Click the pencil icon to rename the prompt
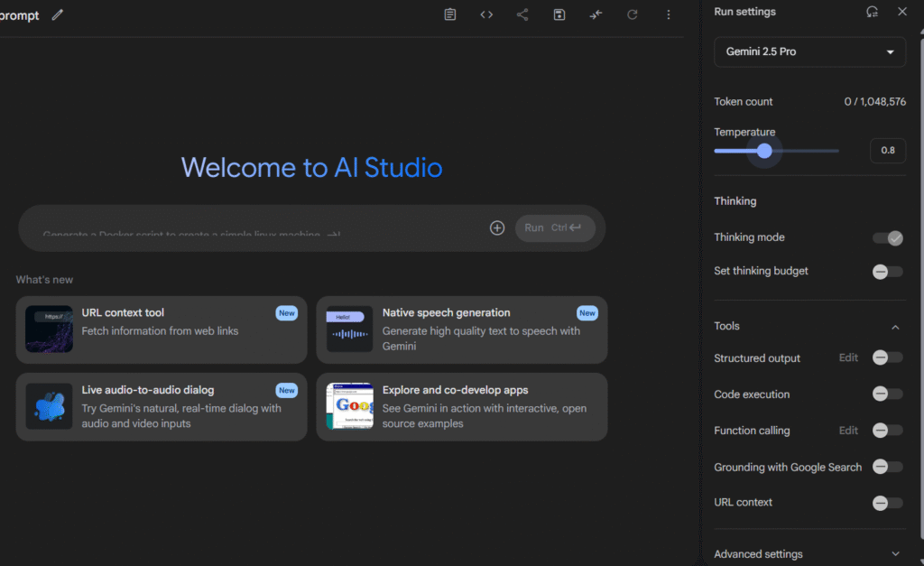This screenshot has width=924, height=566. tap(57, 14)
